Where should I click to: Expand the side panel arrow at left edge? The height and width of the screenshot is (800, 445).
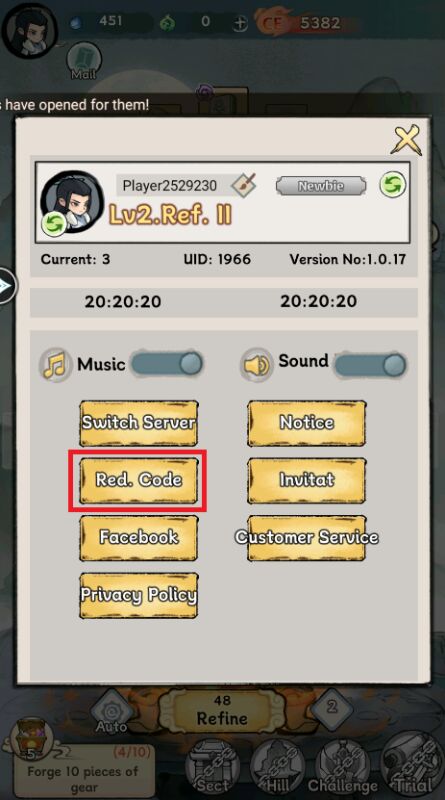[x=7, y=286]
